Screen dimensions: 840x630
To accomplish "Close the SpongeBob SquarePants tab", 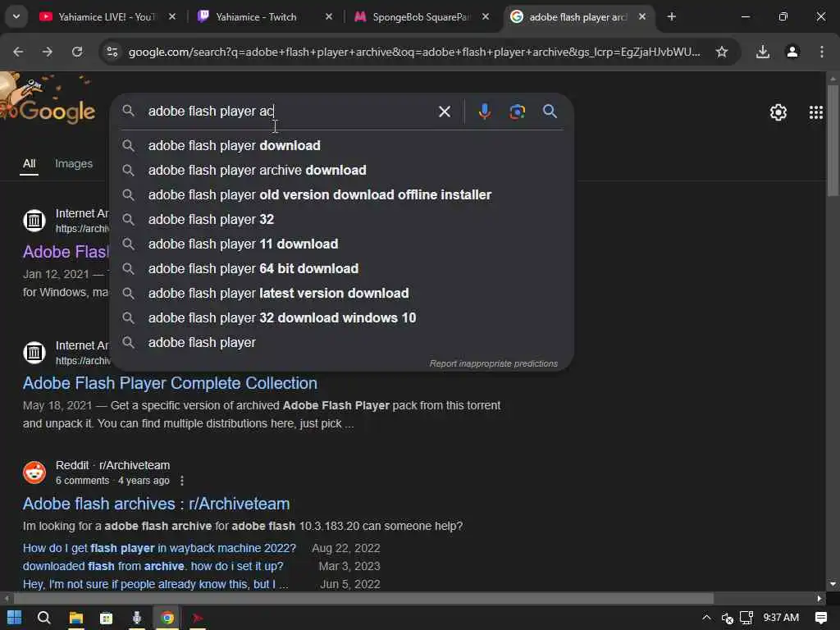I will [486, 16].
